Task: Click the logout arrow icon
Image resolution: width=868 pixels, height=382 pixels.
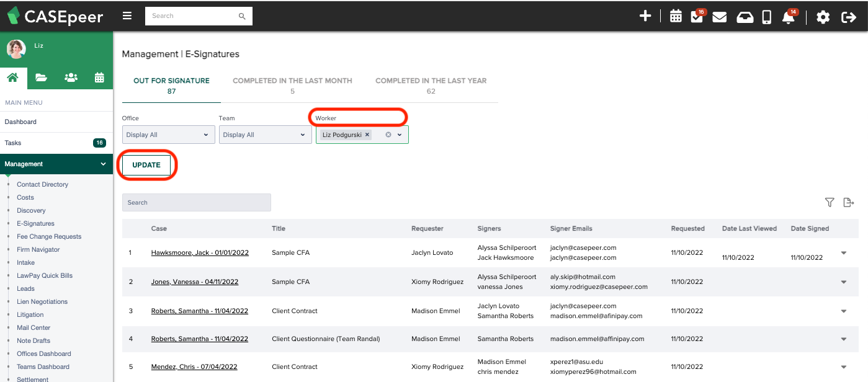Action: [848, 17]
